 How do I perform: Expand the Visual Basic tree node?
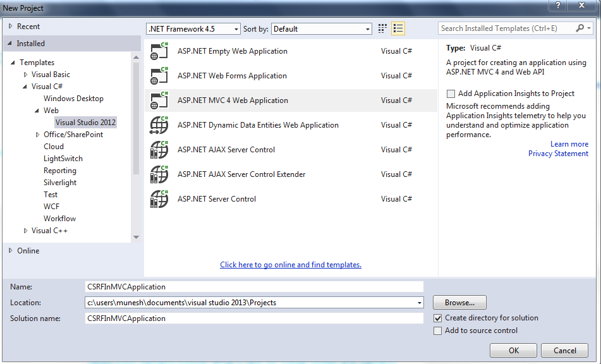[x=26, y=75]
